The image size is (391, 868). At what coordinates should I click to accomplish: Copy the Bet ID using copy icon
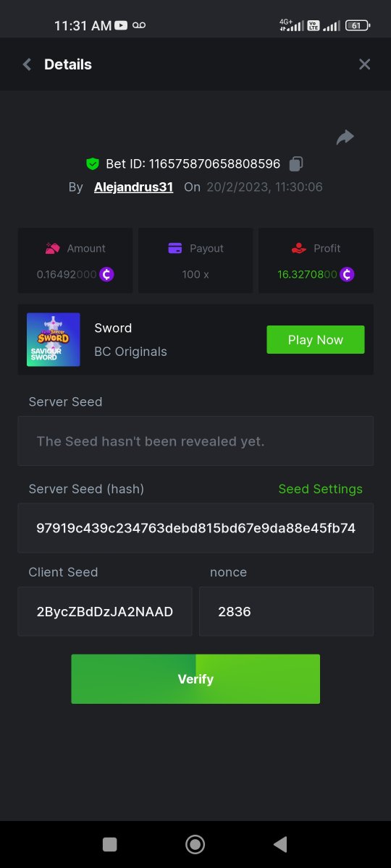[x=295, y=164]
